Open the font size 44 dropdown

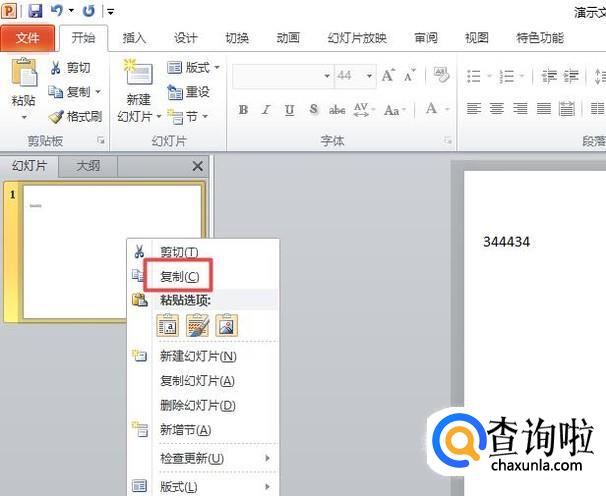[x=369, y=76]
